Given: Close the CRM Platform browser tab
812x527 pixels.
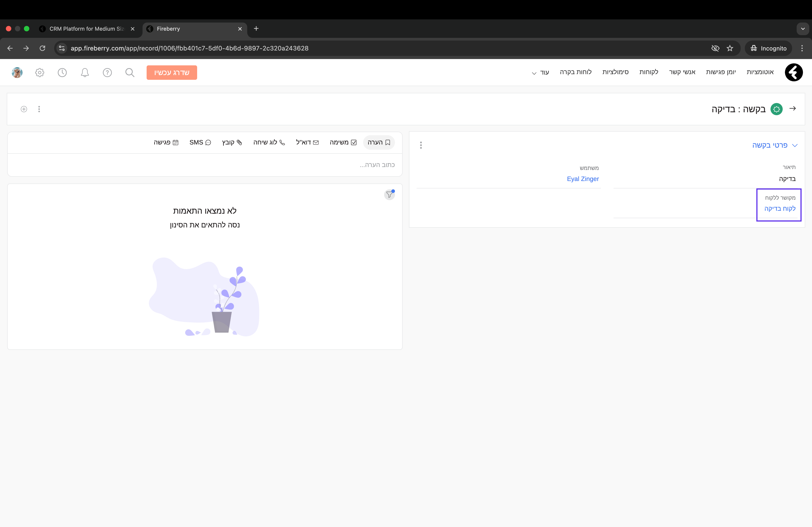Looking at the screenshot, I should tap(132, 29).
